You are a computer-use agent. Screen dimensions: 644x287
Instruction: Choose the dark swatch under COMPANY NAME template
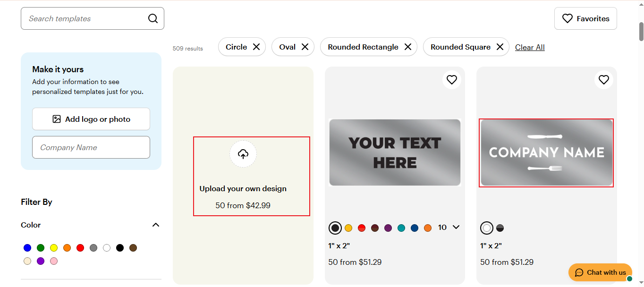500,228
